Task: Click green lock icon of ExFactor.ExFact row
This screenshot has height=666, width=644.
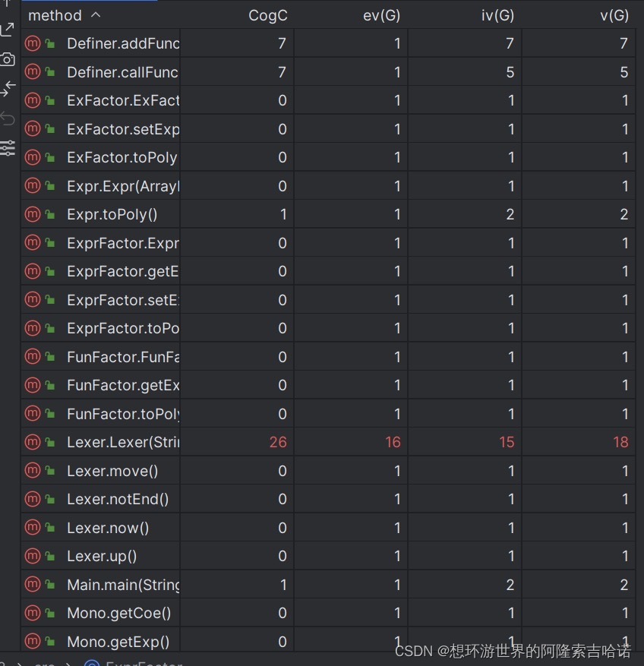Action: coord(50,101)
